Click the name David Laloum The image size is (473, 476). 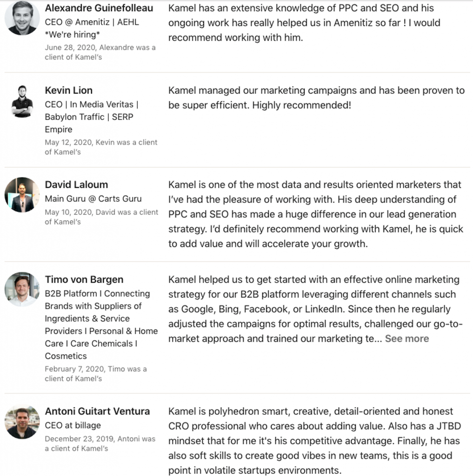77,185
